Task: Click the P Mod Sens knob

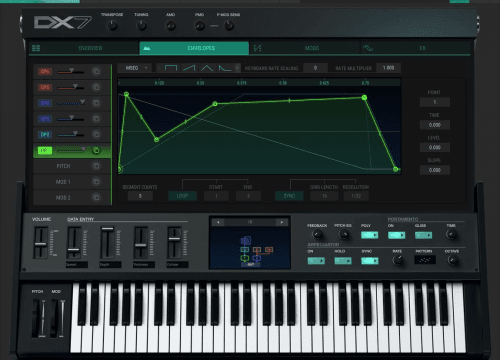Action: 229,26
